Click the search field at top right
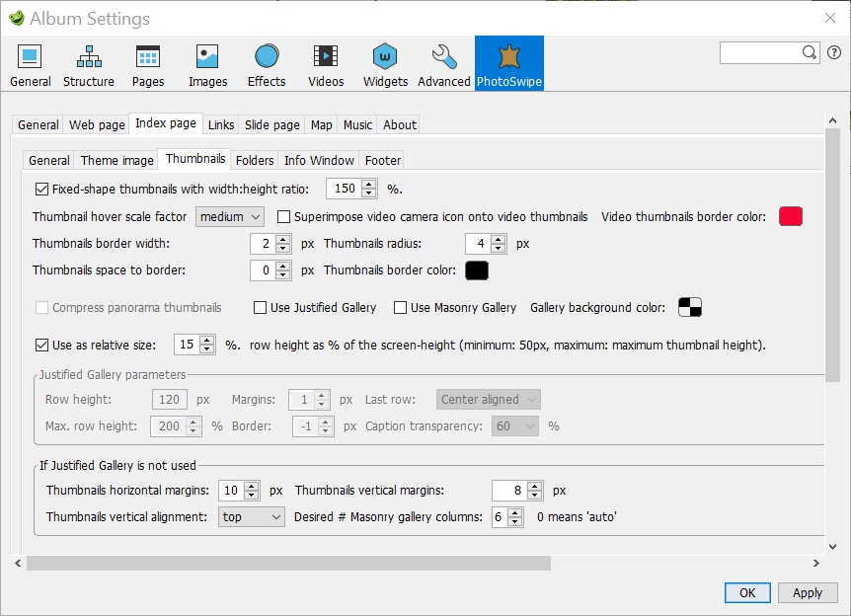Viewport: 851px width, 616px height. [760, 52]
